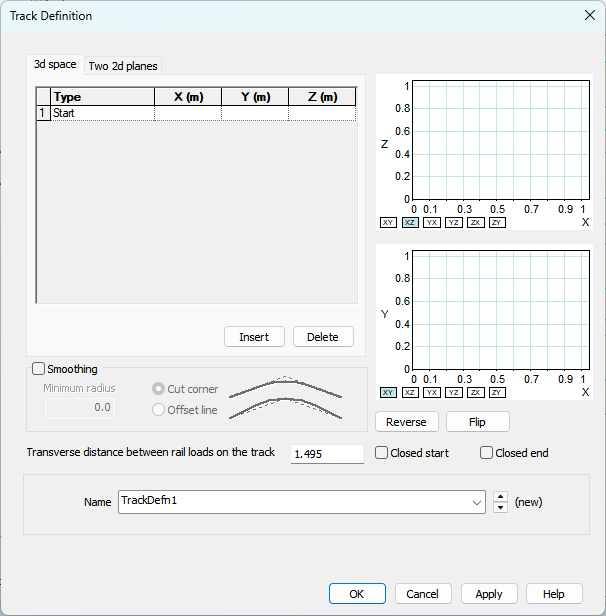Viewport: 606px width, 616px height.
Task: Select YX plane button on upper graph
Action: (x=432, y=223)
